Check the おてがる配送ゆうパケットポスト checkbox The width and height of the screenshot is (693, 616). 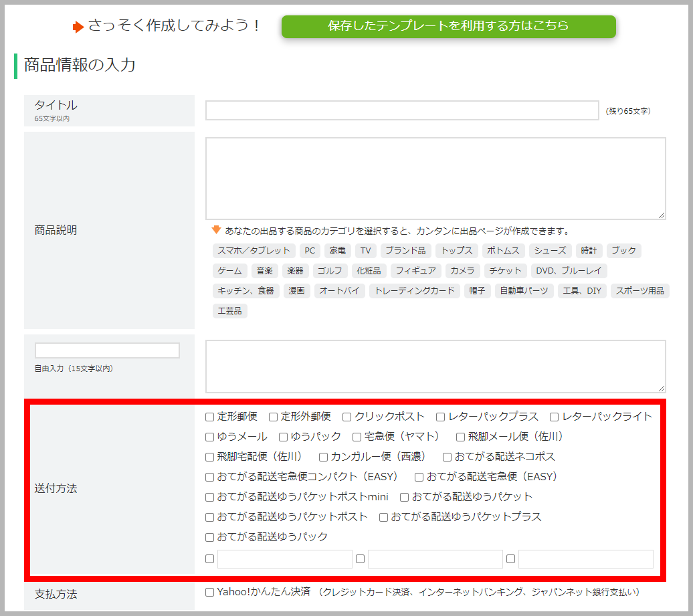[210, 518]
